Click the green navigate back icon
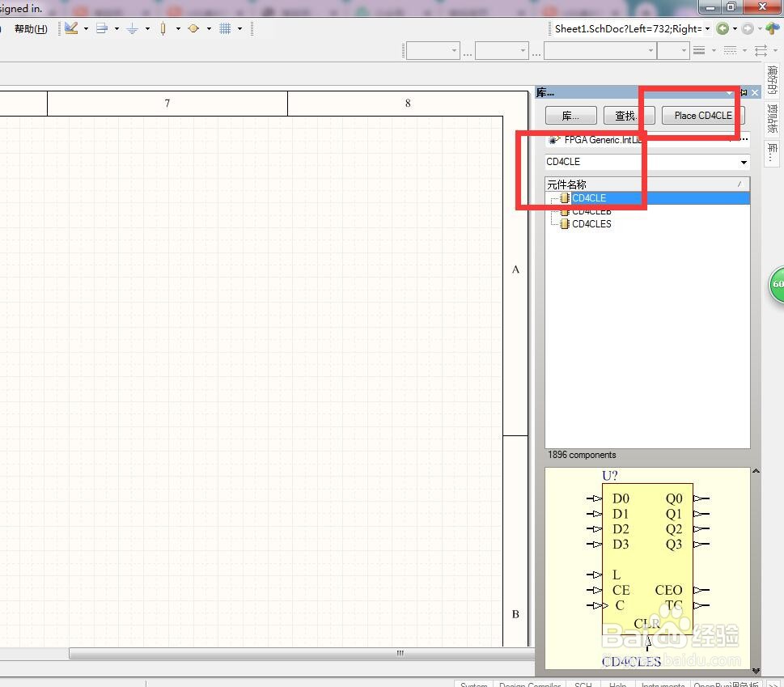 tap(723, 28)
